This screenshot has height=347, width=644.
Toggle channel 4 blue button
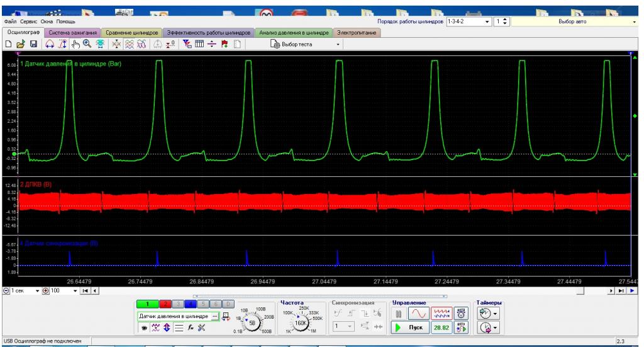(x=190, y=304)
